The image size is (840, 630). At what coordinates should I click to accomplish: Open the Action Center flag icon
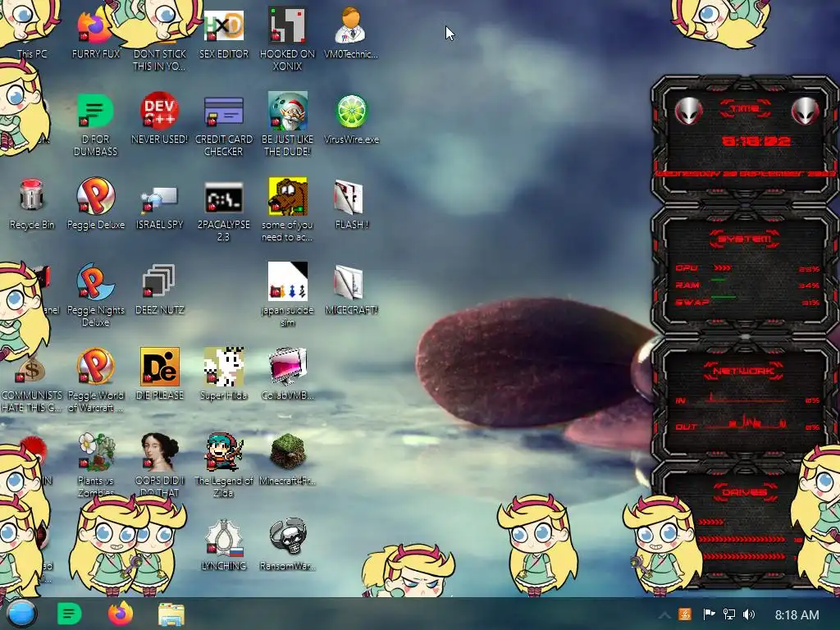pyautogui.click(x=709, y=614)
